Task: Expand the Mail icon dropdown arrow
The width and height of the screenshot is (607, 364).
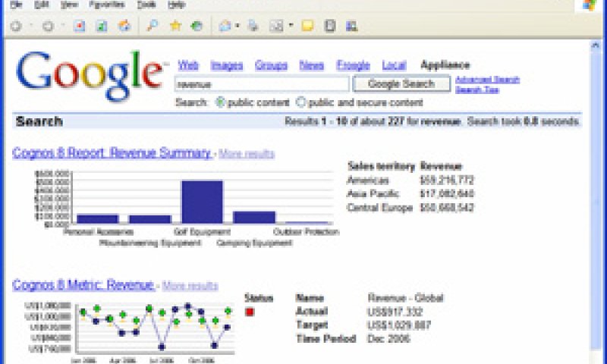Action: tap(237, 26)
